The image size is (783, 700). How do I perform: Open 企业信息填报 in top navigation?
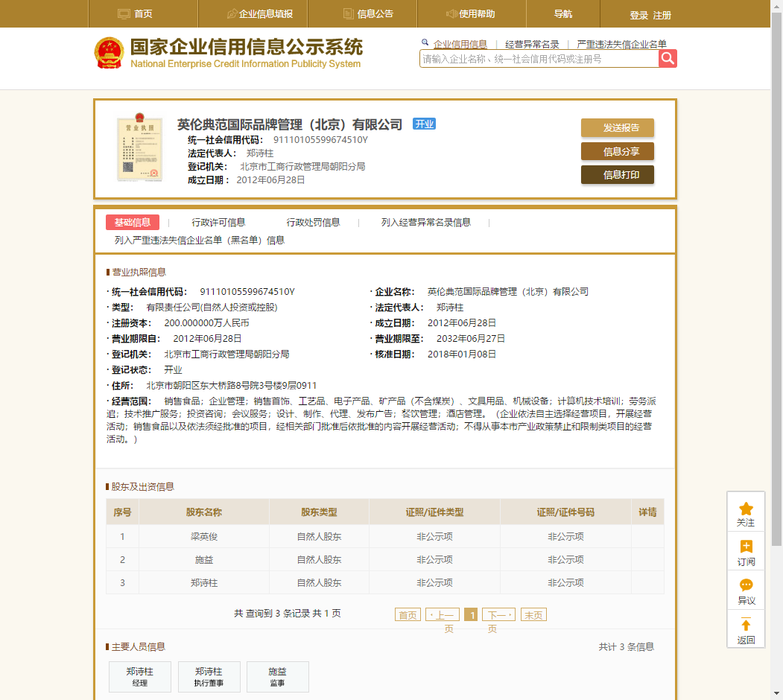pyautogui.click(x=259, y=14)
